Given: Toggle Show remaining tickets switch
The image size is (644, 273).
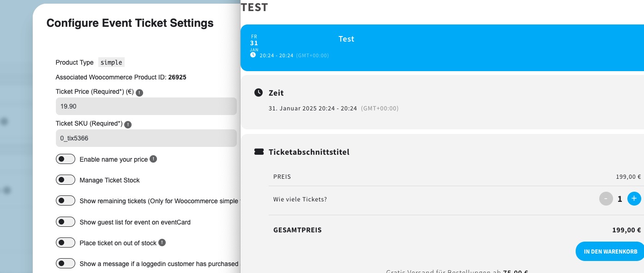Looking at the screenshot, I should coord(66,200).
